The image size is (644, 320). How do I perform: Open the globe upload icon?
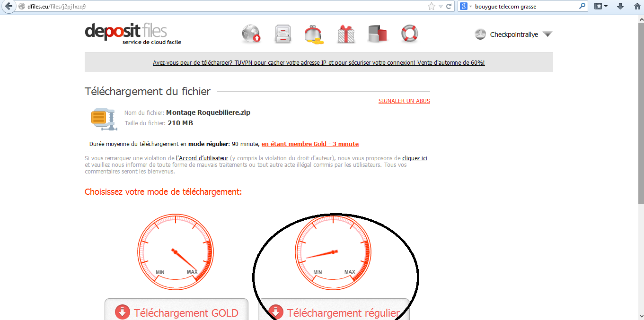pyautogui.click(x=251, y=35)
